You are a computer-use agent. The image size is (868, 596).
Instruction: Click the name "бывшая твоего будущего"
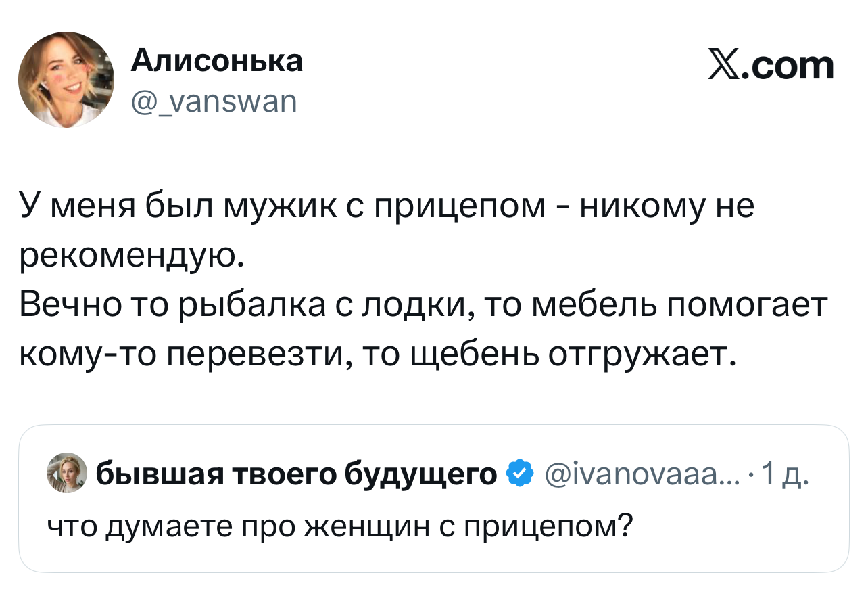(297, 474)
